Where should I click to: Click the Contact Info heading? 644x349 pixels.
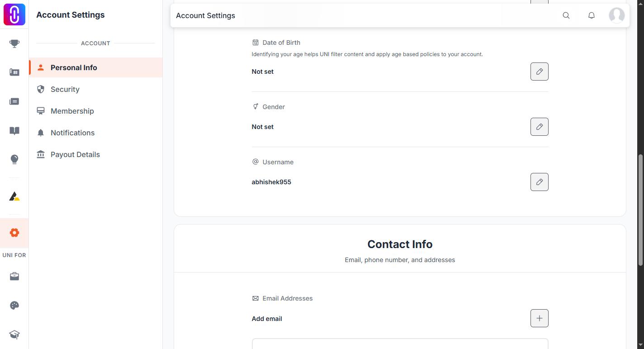(x=400, y=244)
